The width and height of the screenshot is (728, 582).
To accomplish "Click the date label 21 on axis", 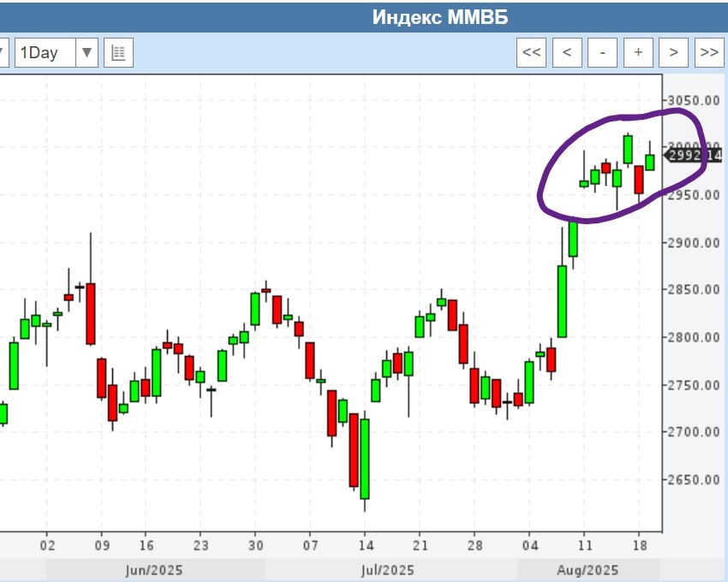I will [420, 545].
